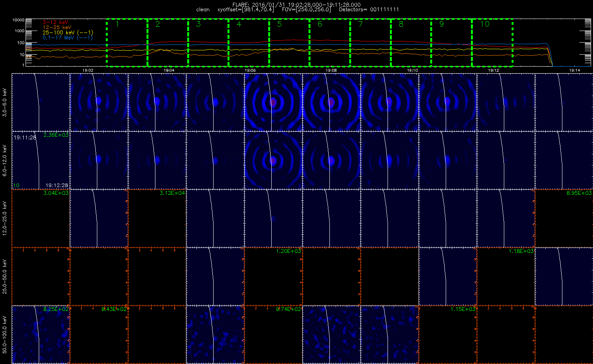Viewport: 593px width, 364px height.
Task: Click the FLARE 2016/01/31 title line
Action: click(x=296, y=5)
